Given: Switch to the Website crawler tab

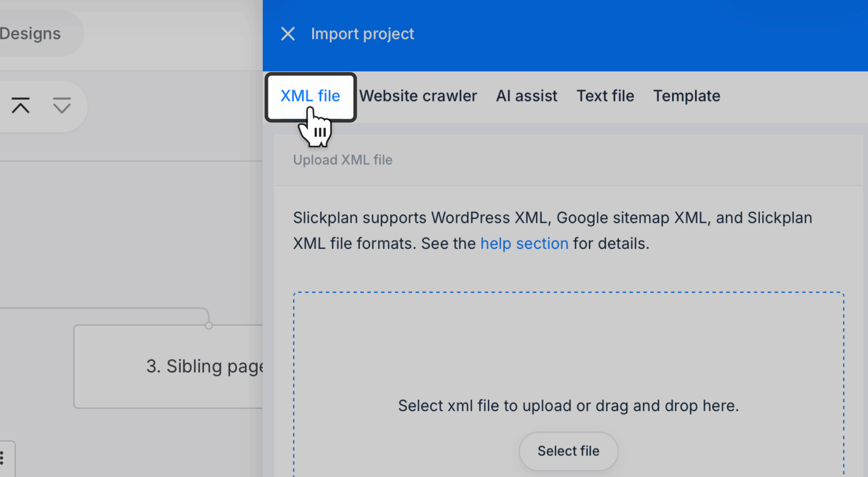Looking at the screenshot, I should 418,96.
